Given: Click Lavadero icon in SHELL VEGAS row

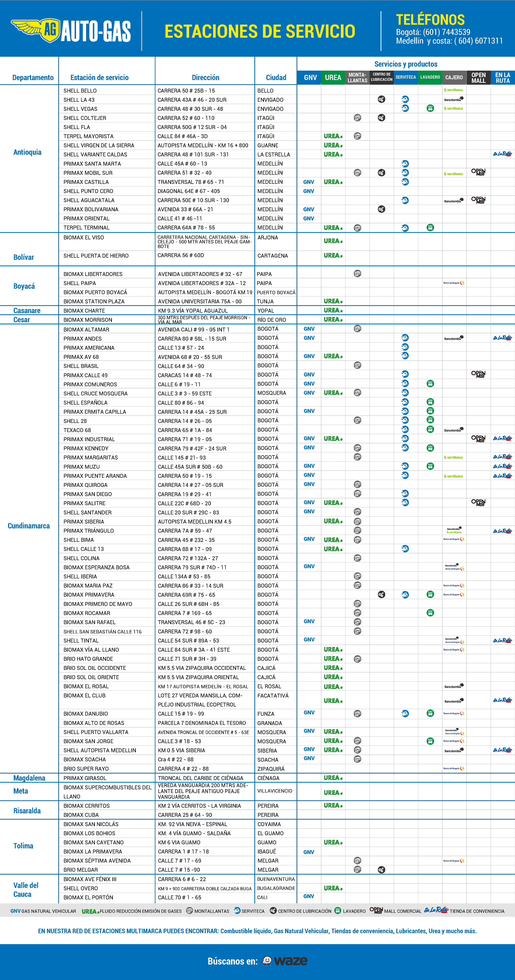Looking at the screenshot, I should pyautogui.click(x=430, y=108).
